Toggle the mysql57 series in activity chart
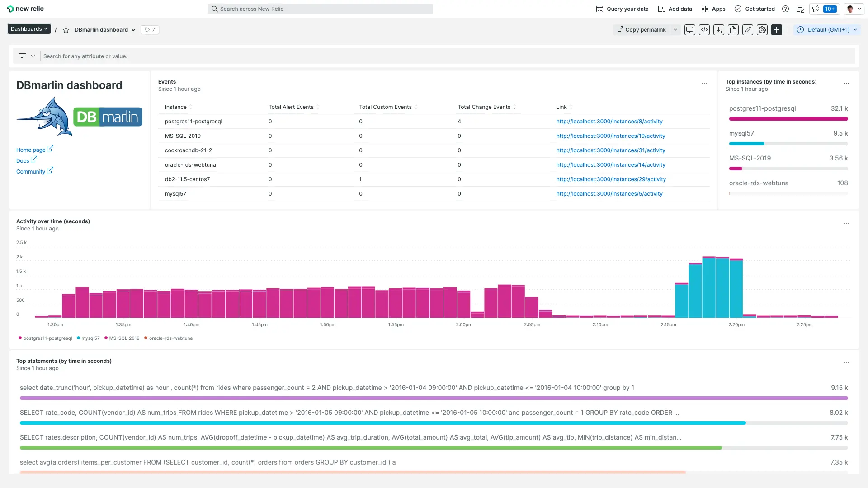 click(x=90, y=338)
